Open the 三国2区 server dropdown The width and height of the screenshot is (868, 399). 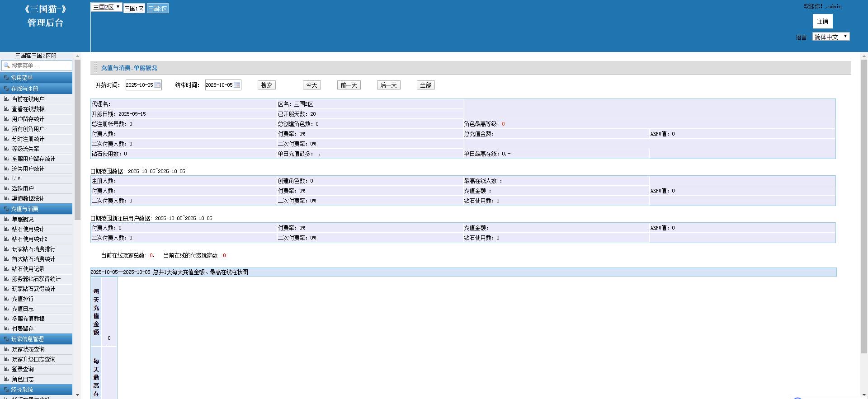(x=106, y=7)
